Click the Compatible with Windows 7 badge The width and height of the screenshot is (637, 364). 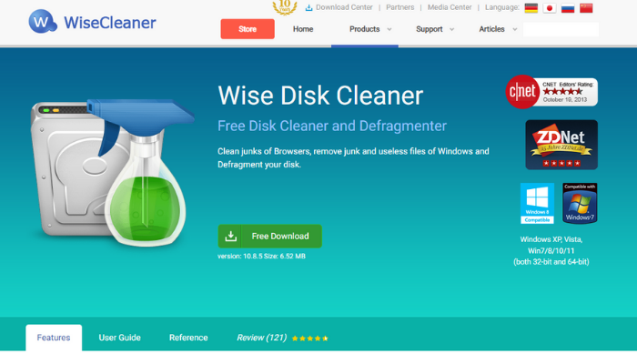click(x=580, y=203)
